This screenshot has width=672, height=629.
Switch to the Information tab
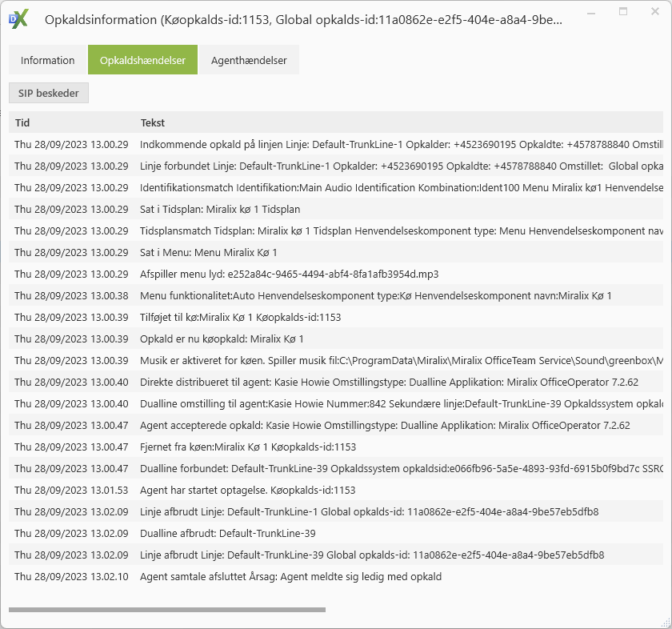48,60
